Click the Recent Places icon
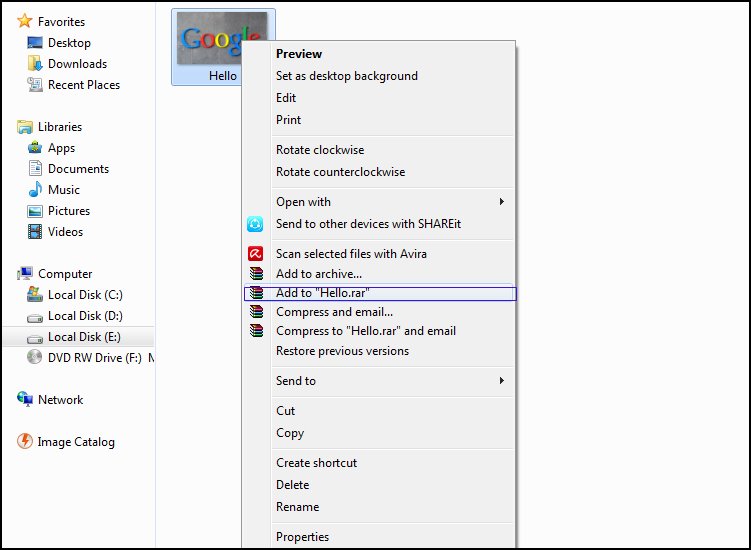 pyautogui.click(x=35, y=85)
